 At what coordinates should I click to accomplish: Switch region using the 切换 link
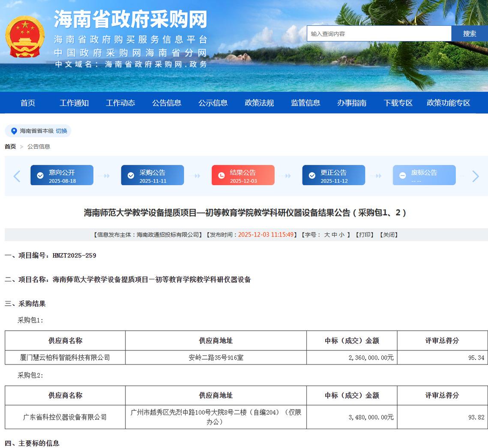(61, 131)
